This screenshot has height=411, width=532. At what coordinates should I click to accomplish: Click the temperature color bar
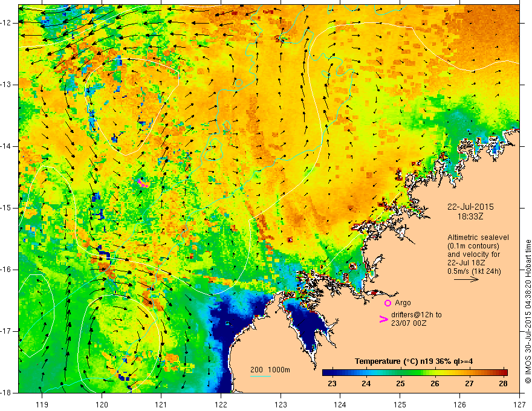click(415, 372)
